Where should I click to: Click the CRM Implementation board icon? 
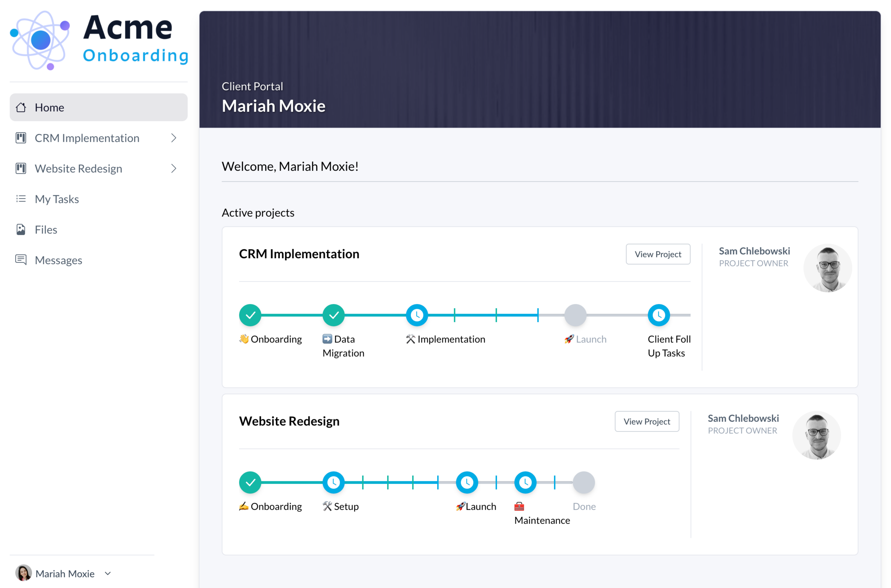21,138
